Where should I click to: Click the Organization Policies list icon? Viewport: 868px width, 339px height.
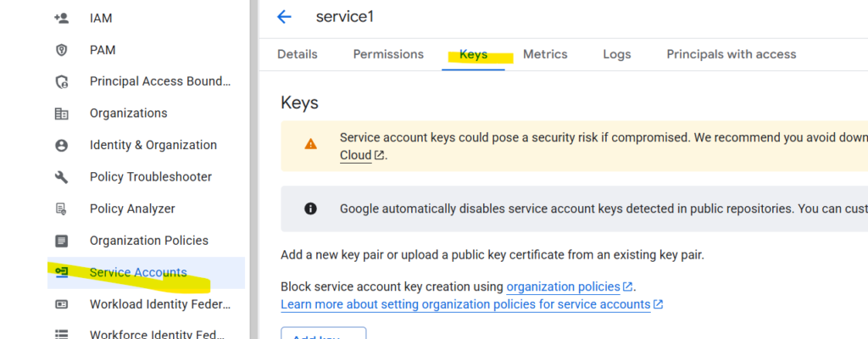click(61, 241)
